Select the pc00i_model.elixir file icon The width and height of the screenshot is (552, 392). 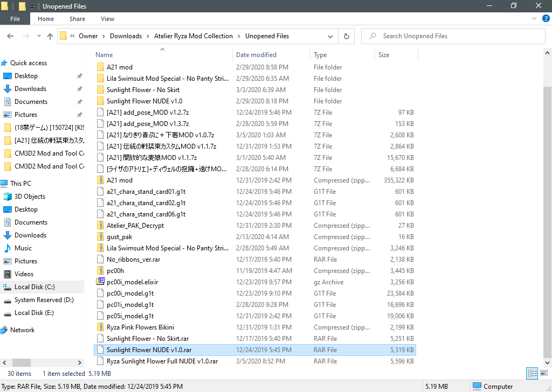pos(100,282)
